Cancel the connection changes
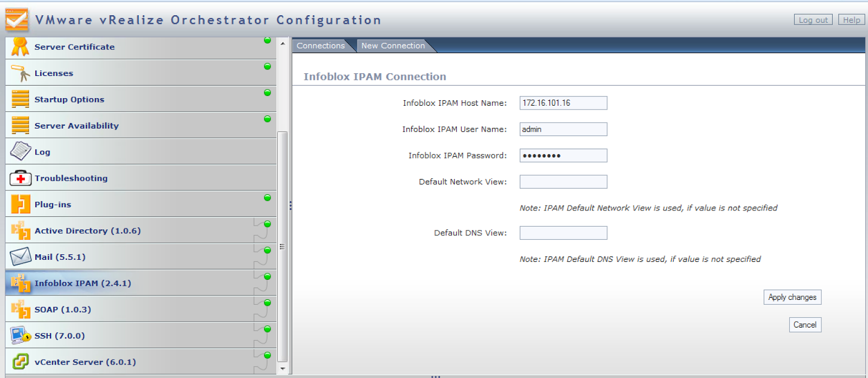The height and width of the screenshot is (378, 868). pos(805,325)
